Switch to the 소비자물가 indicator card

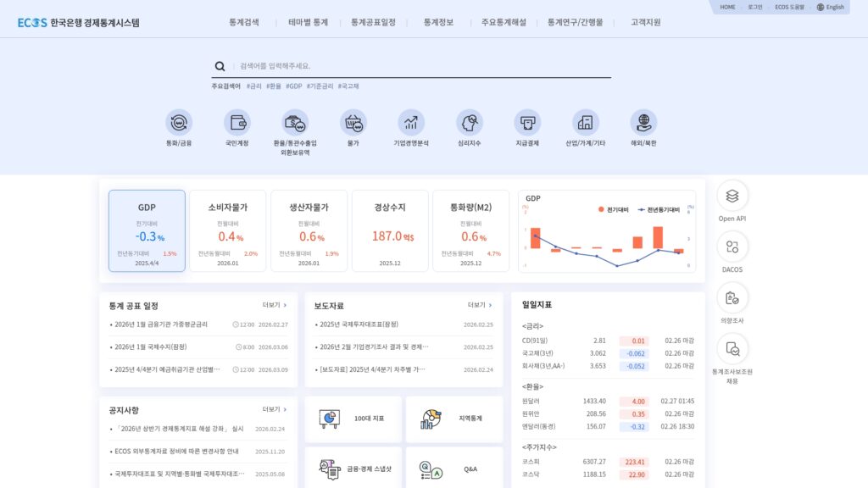(228, 230)
